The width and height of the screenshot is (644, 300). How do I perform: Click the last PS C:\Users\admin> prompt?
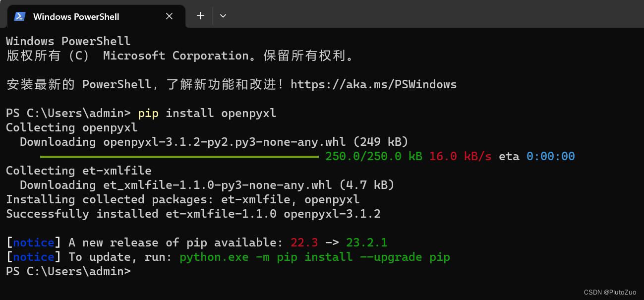click(x=68, y=271)
